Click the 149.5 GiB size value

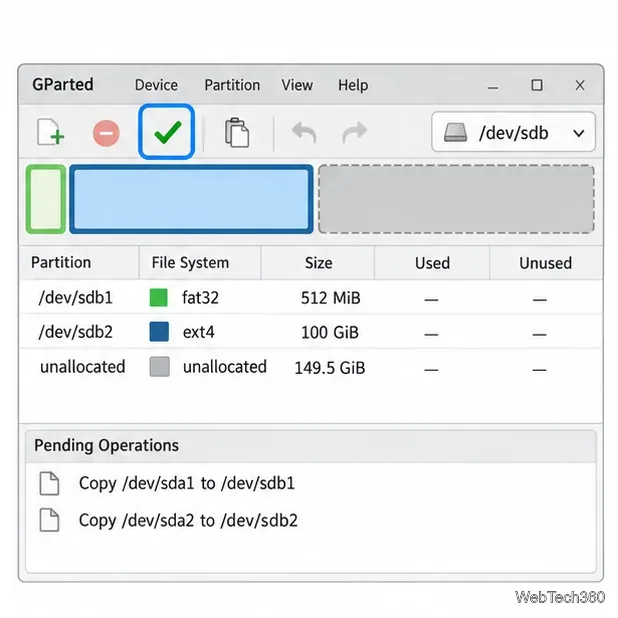(x=330, y=368)
